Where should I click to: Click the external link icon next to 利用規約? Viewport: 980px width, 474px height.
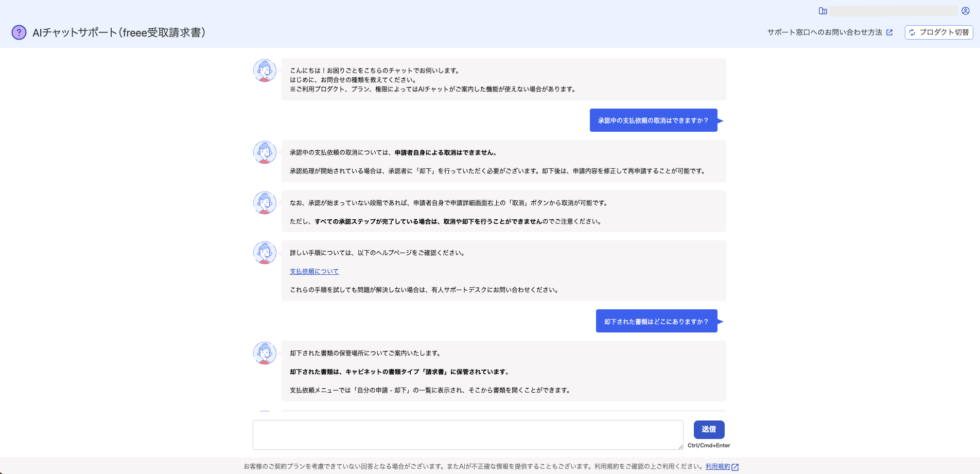coord(735,467)
